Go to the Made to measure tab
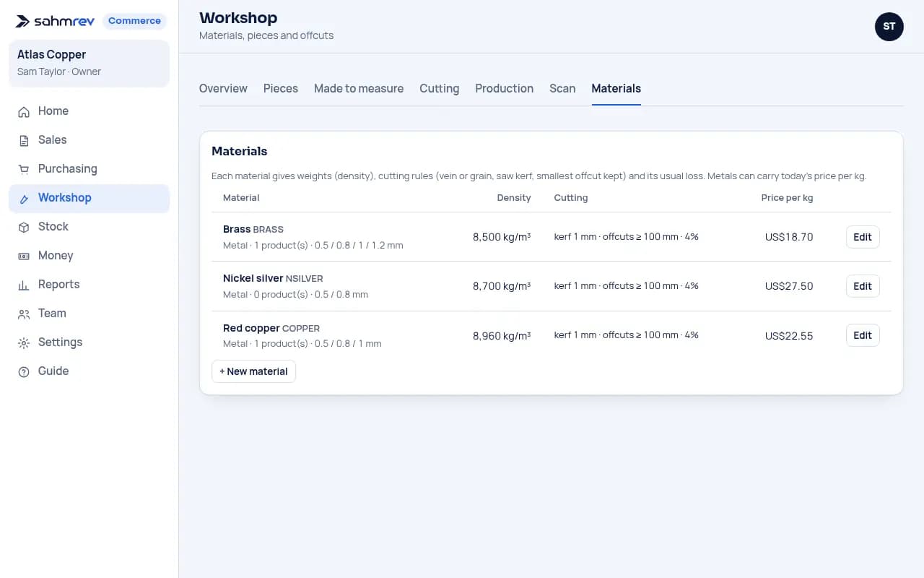This screenshot has height=578, width=924. coord(359,88)
